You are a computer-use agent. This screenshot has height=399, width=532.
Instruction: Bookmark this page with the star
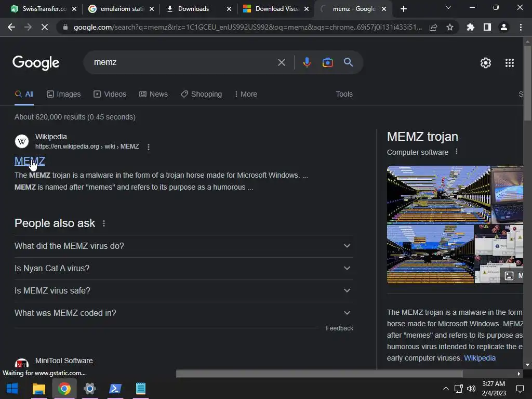click(450, 27)
